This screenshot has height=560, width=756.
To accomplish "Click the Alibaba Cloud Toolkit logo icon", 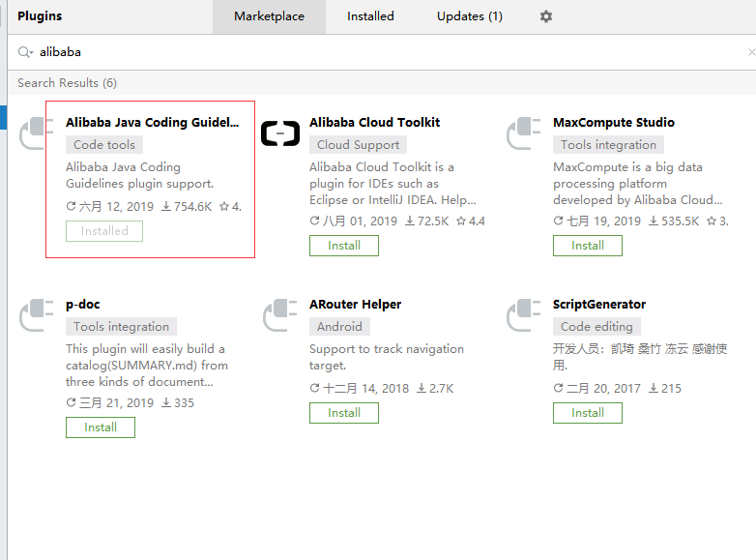I will tap(280, 133).
